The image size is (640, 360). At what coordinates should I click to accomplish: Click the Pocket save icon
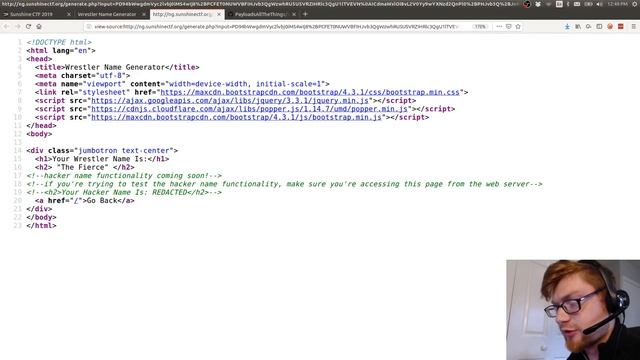coord(509,27)
